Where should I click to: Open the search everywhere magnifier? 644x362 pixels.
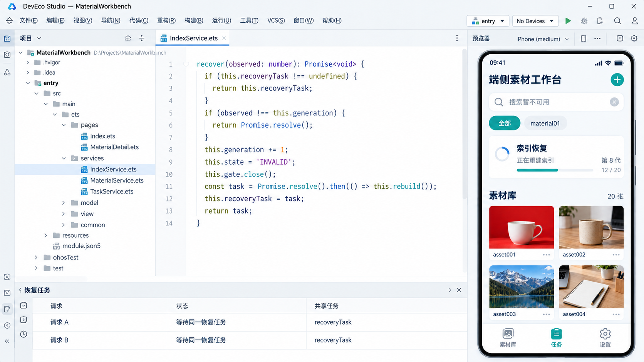click(x=617, y=21)
